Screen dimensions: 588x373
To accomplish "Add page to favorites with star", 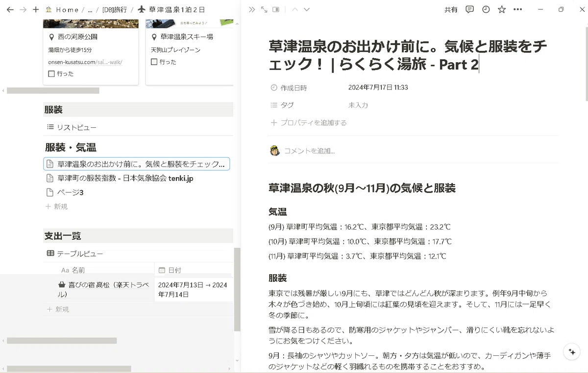I will click(x=502, y=9).
